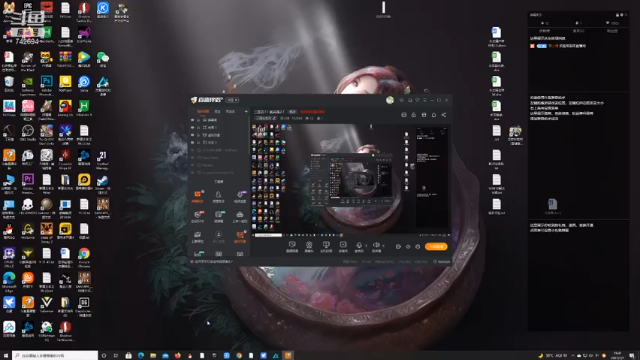Toggle eye visibility of first source row
Viewport: 640px width, 360px height.
[193, 120]
